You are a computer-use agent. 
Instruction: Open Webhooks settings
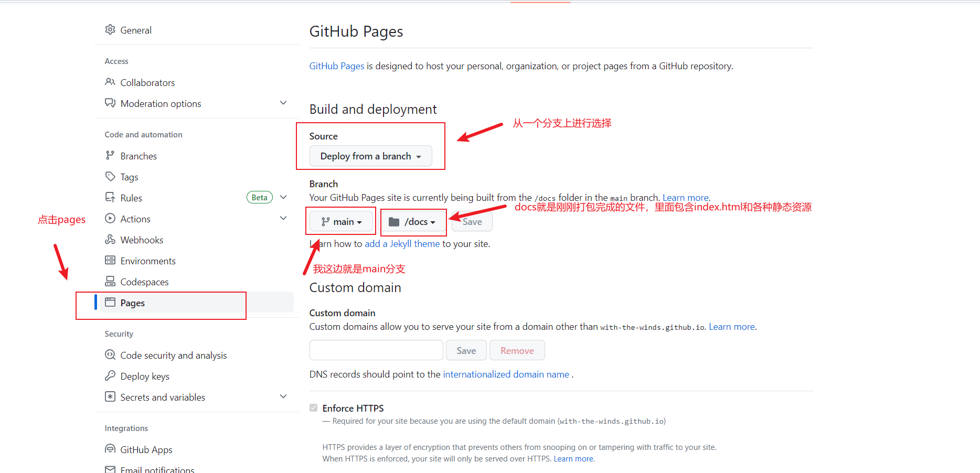(x=142, y=240)
